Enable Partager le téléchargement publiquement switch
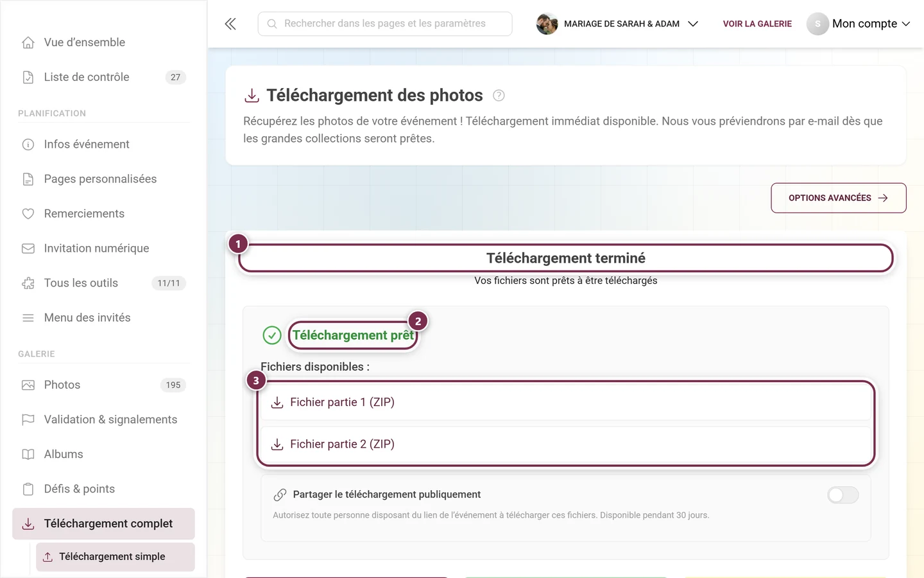 [843, 495]
